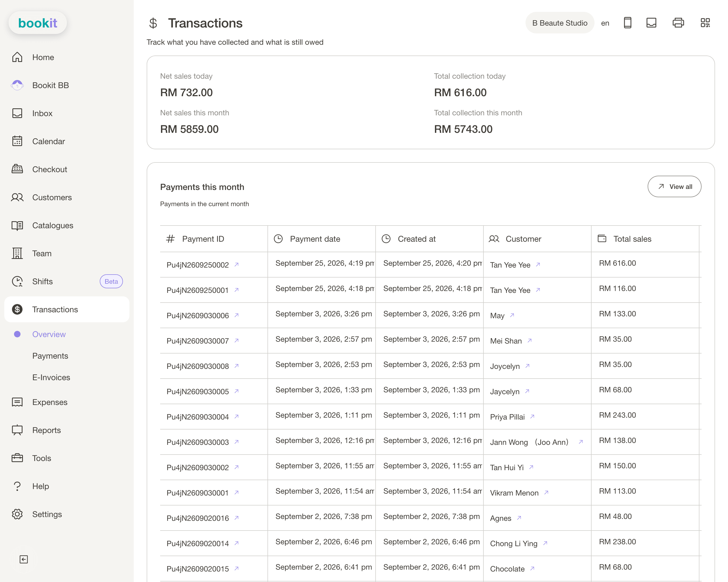Open external link for payment Pu4jN2609030004
Viewport: 728px width, 582px height.
pos(237,416)
